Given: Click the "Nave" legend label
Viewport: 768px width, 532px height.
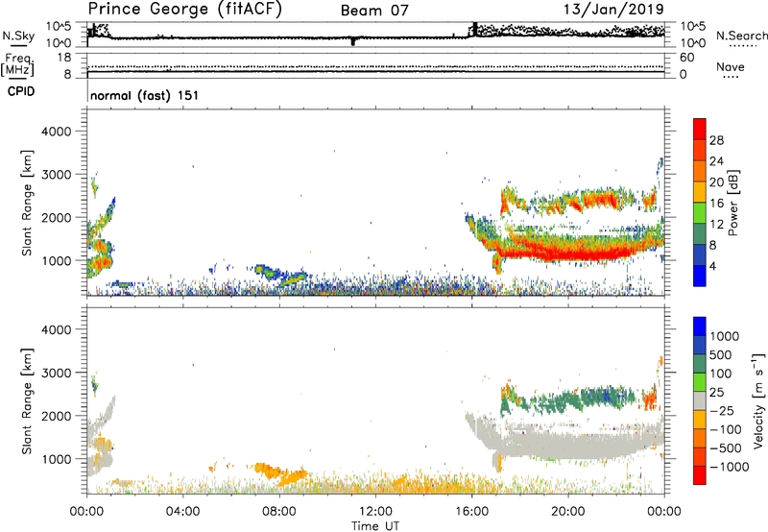Looking at the screenshot, I should [x=731, y=66].
